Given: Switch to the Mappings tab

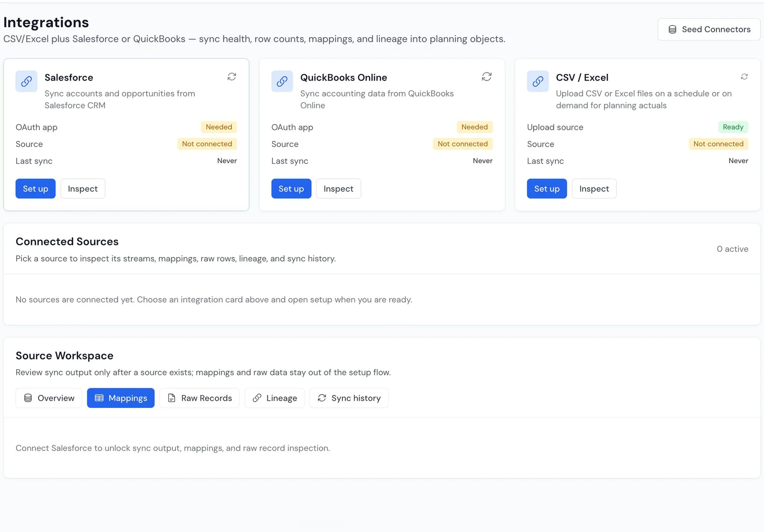Looking at the screenshot, I should (121, 398).
